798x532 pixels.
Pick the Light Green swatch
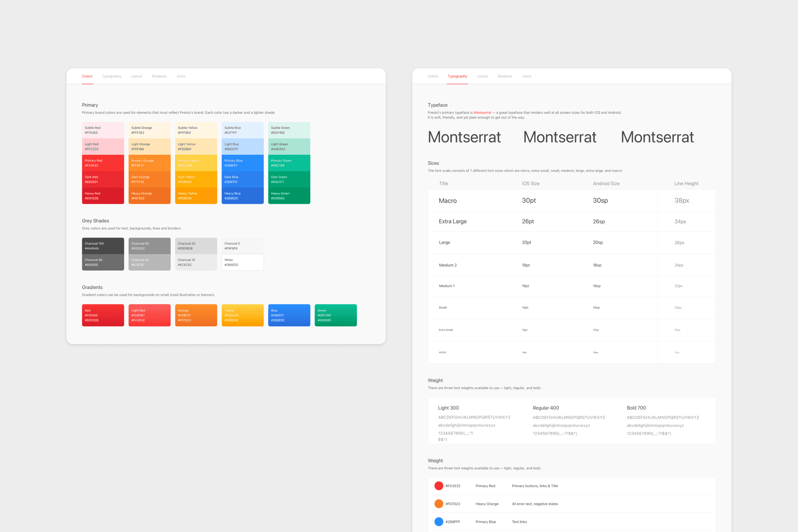pos(289,147)
